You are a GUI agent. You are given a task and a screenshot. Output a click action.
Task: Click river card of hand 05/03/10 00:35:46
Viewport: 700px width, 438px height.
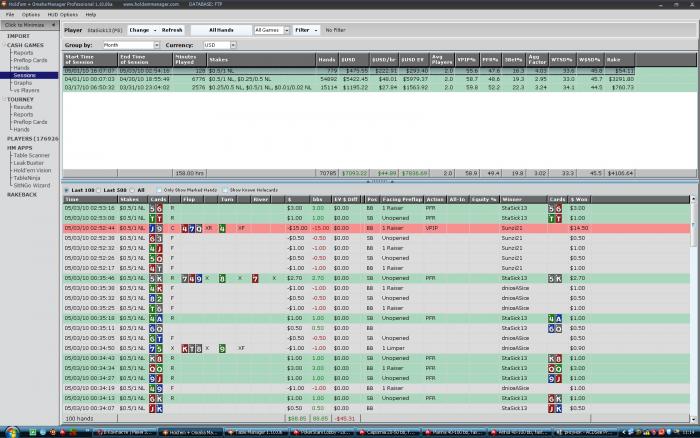tap(255, 278)
